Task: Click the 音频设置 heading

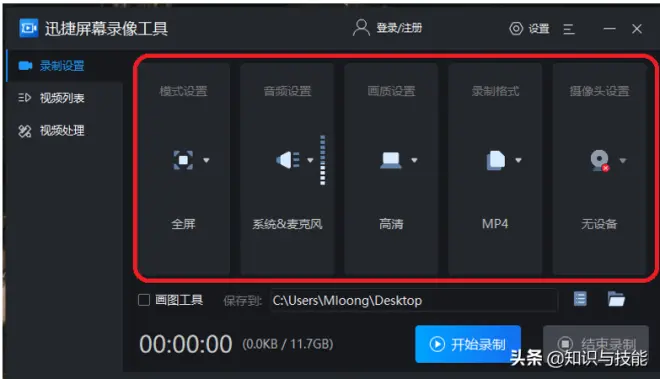Action: click(287, 91)
